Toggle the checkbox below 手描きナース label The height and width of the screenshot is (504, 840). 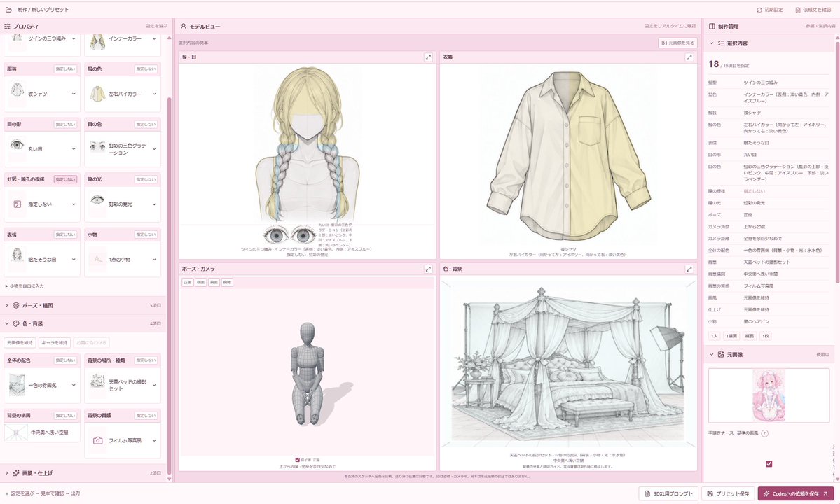click(769, 464)
